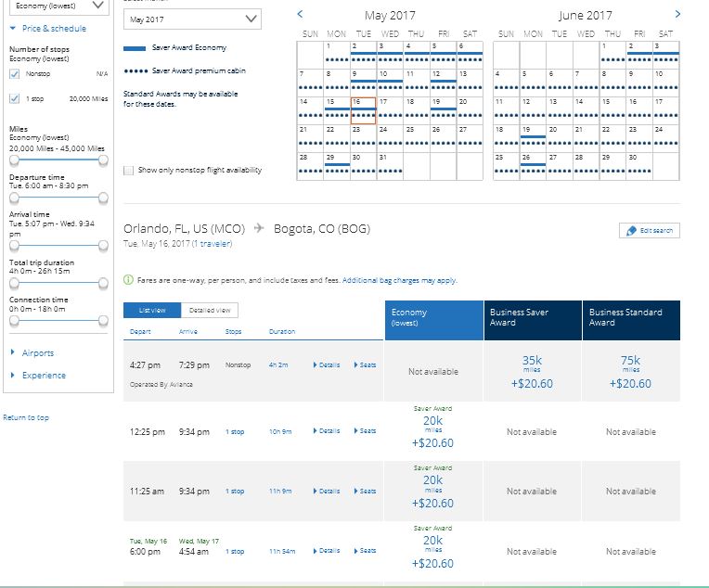Select 20k miles fare for 11:25 am flight
This screenshot has width=709, height=588.
pyautogui.click(x=432, y=492)
